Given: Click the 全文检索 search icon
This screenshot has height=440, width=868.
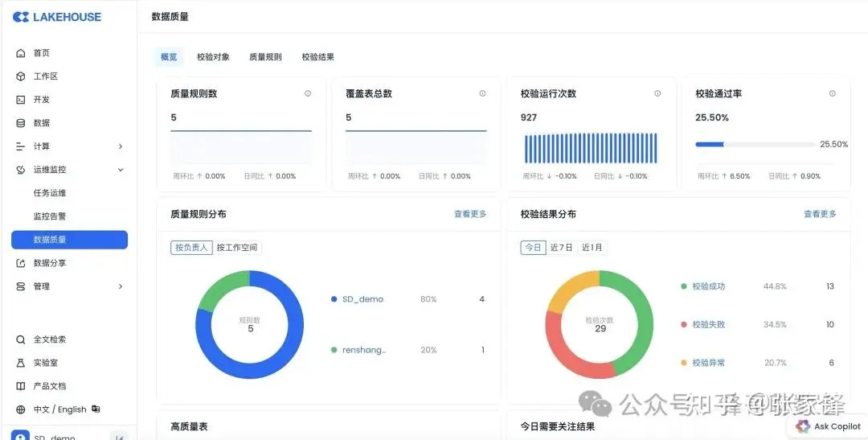Looking at the screenshot, I should click(20, 339).
